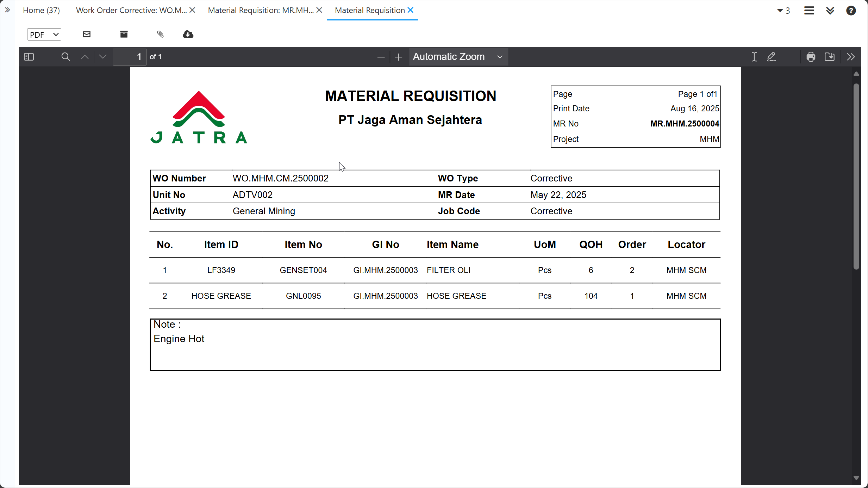This screenshot has width=868, height=488.
Task: Click the vertical scrollbar thumb
Action: tap(856, 176)
